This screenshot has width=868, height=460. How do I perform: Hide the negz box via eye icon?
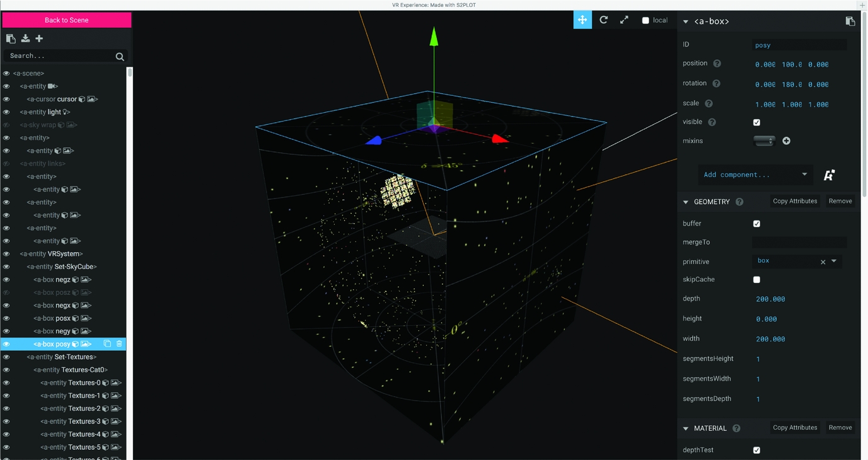click(x=6, y=280)
